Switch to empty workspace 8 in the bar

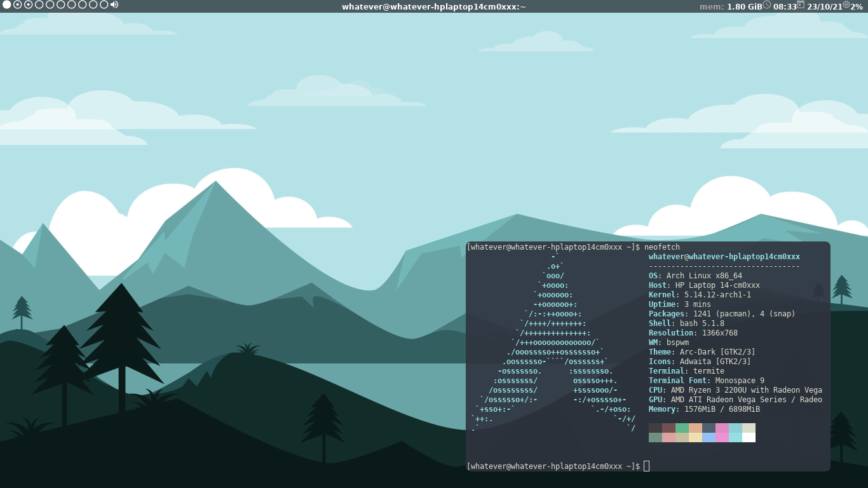click(x=83, y=4)
